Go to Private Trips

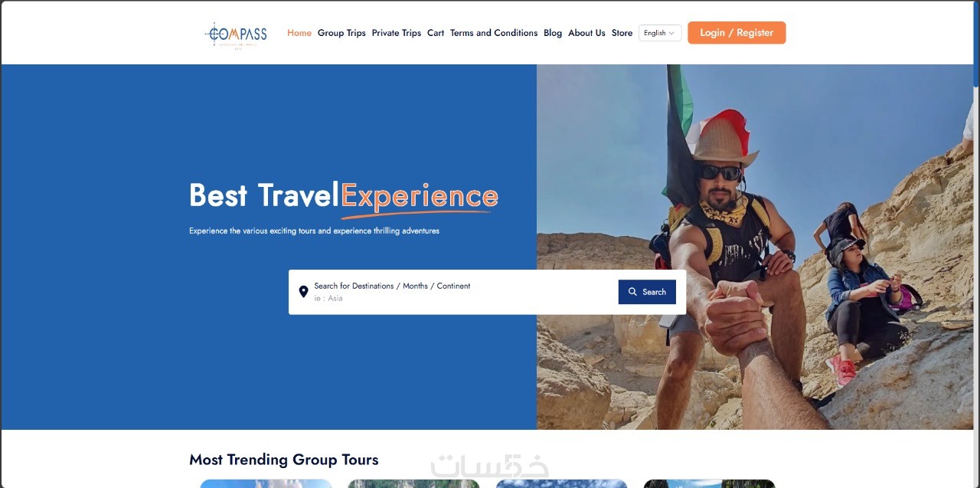(397, 33)
